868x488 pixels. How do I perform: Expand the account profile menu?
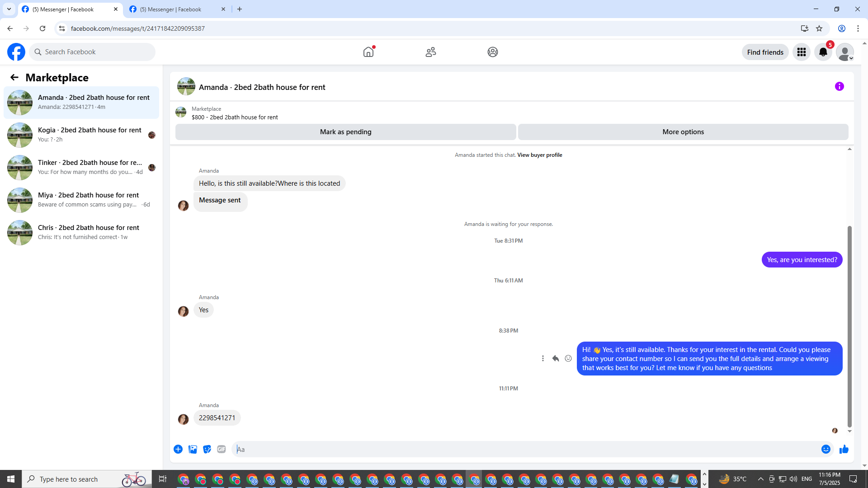pos(844,52)
